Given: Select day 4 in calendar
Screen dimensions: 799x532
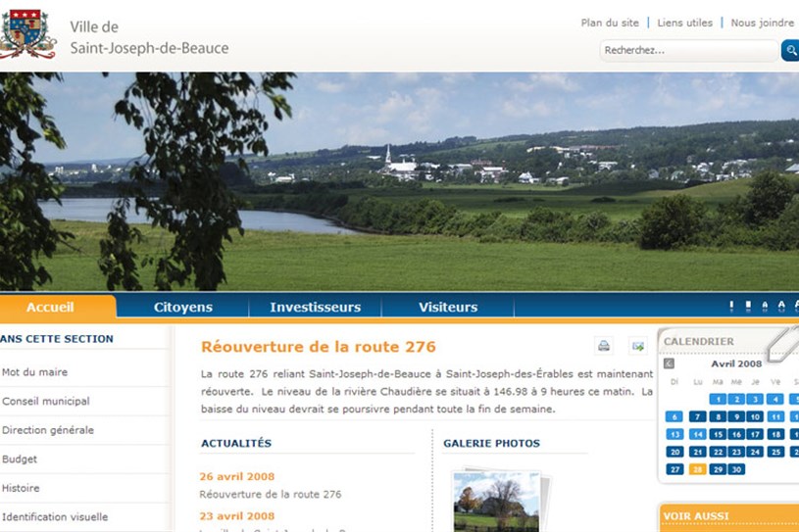Looking at the screenshot, I should (775, 399).
